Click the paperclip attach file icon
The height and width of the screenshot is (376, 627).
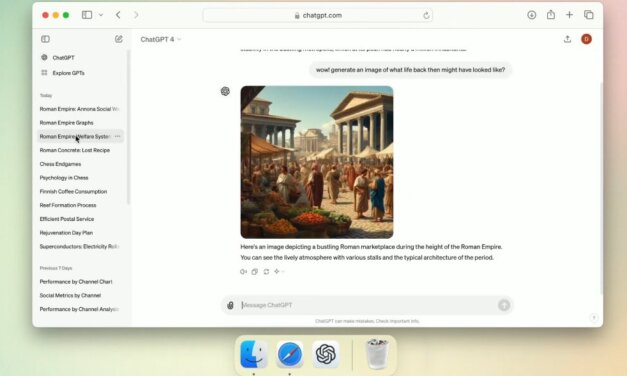coord(230,305)
